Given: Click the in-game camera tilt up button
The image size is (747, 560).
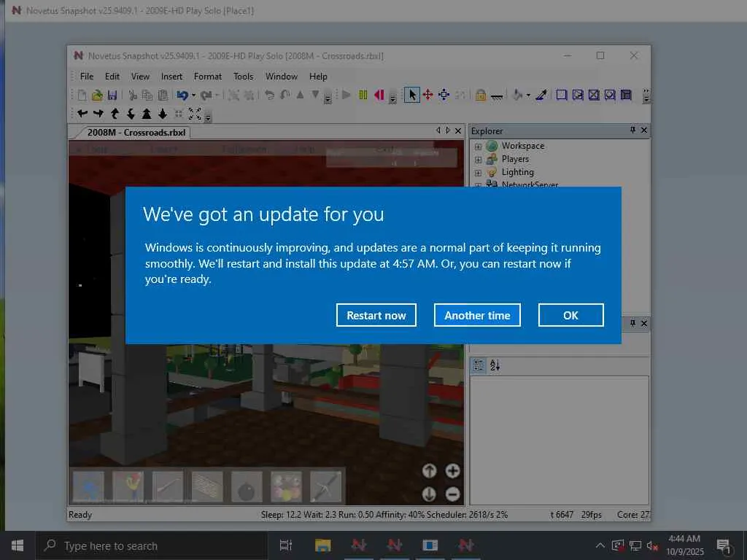Looking at the screenshot, I should [x=429, y=471].
